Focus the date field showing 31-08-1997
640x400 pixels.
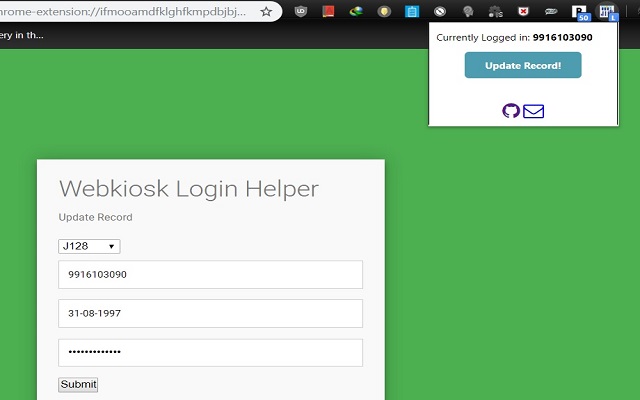point(210,313)
